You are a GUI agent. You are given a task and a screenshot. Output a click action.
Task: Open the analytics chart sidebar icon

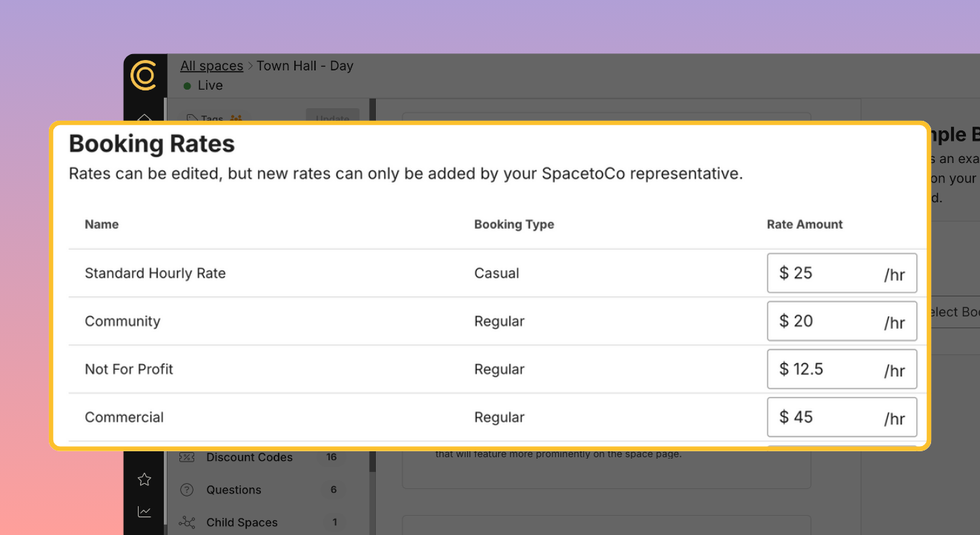point(145,512)
